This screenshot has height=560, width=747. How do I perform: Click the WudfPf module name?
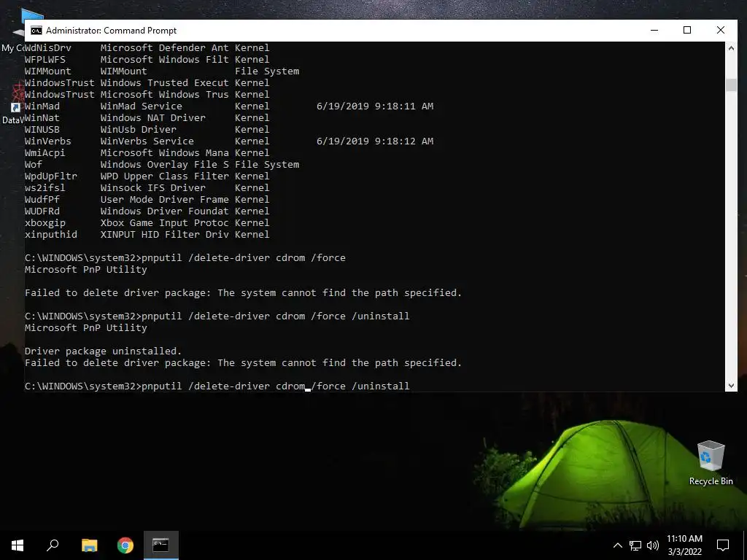[42, 200]
